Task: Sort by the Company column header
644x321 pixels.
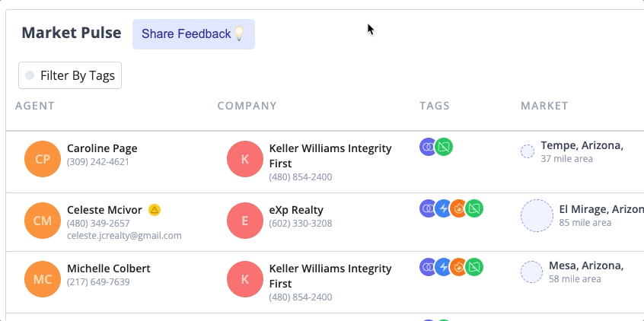Action: coord(247,106)
